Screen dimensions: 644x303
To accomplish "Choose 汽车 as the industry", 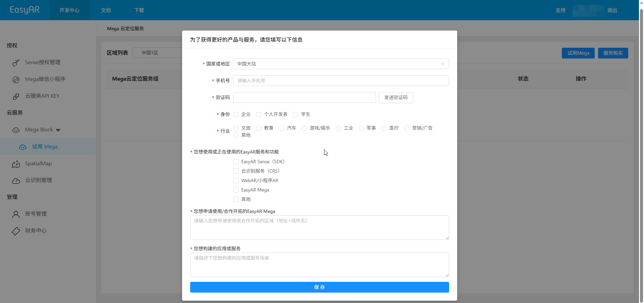I will [281, 128].
